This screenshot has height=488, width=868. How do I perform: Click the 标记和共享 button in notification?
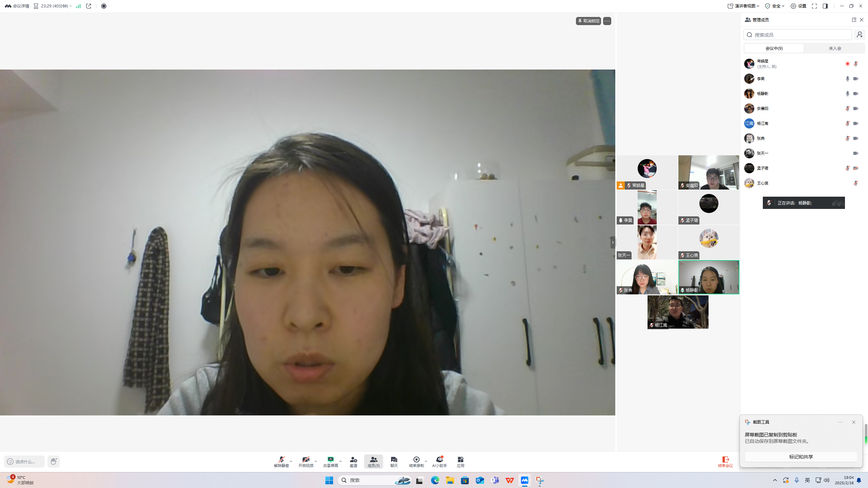tap(801, 457)
